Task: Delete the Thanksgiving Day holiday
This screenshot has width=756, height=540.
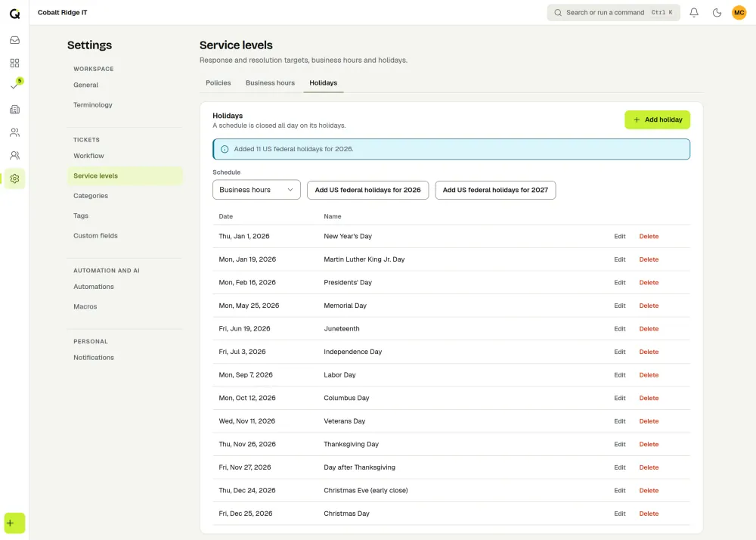Action: [649, 445]
